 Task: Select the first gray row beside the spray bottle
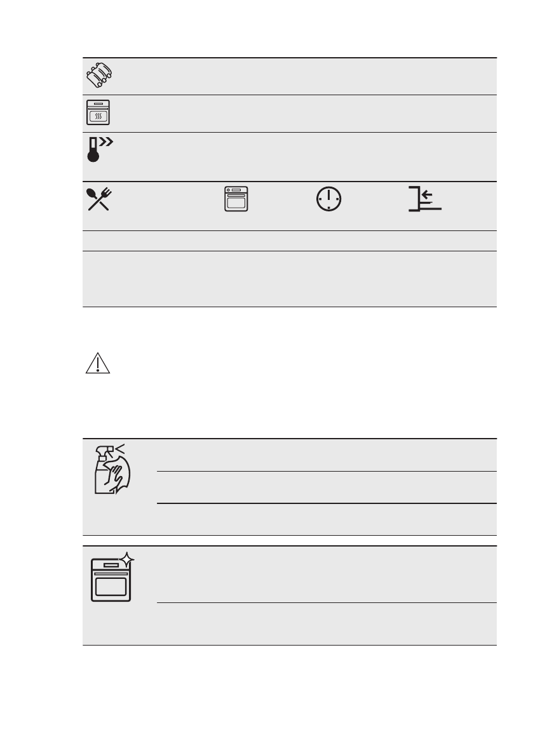point(325,455)
